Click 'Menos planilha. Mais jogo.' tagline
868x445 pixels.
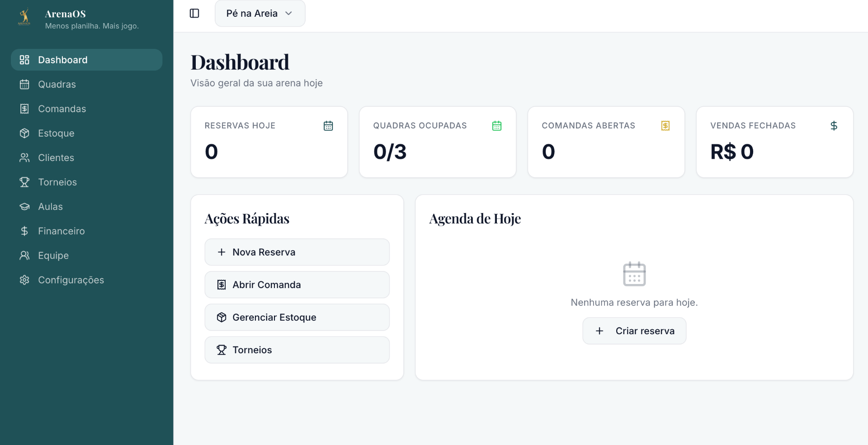[92, 26]
